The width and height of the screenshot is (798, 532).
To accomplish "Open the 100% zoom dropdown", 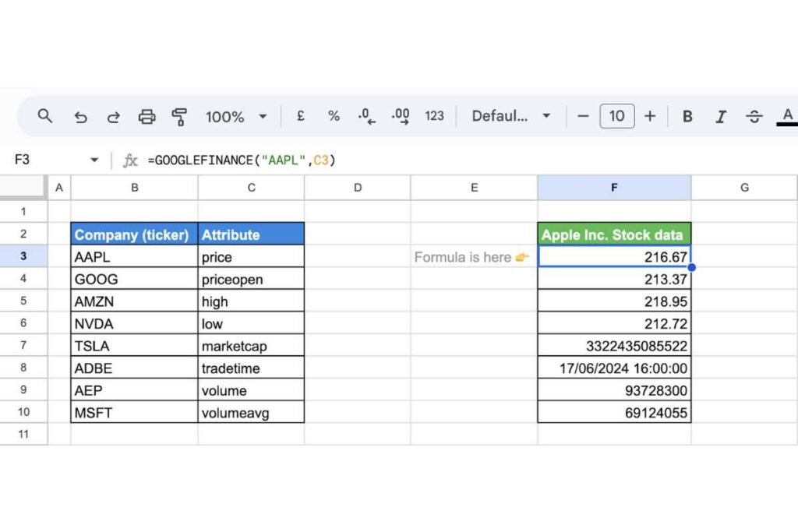I will click(236, 116).
